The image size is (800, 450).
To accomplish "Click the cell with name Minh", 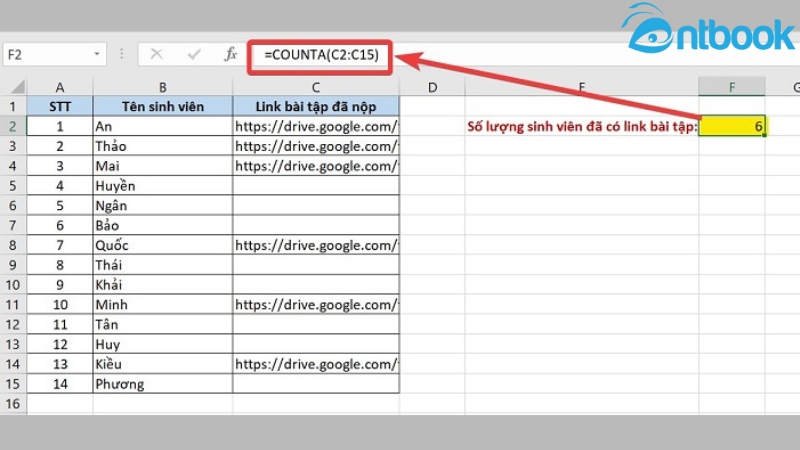I will [163, 305].
